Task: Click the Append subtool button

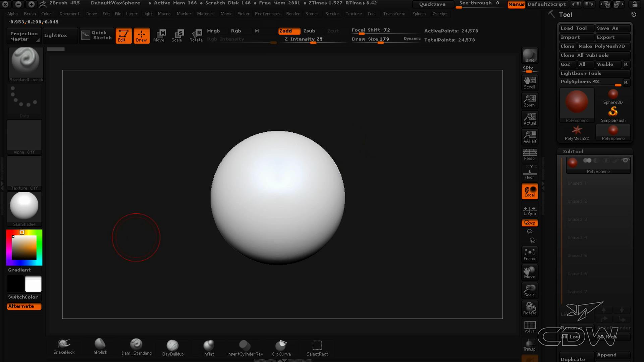Action: coord(613,355)
